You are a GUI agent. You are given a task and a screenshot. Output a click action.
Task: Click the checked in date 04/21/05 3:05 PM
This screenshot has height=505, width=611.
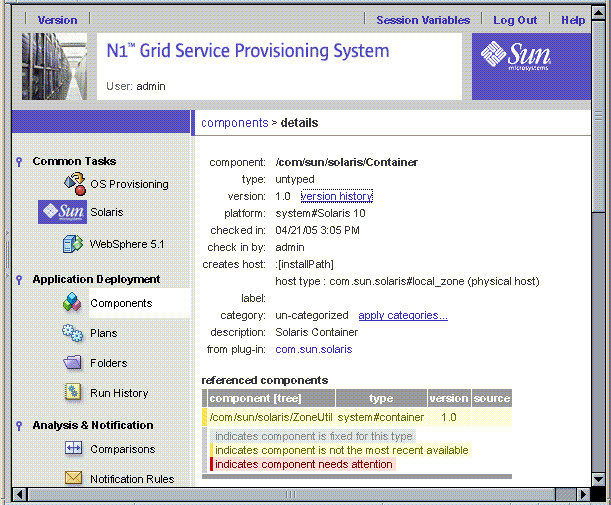[317, 230]
